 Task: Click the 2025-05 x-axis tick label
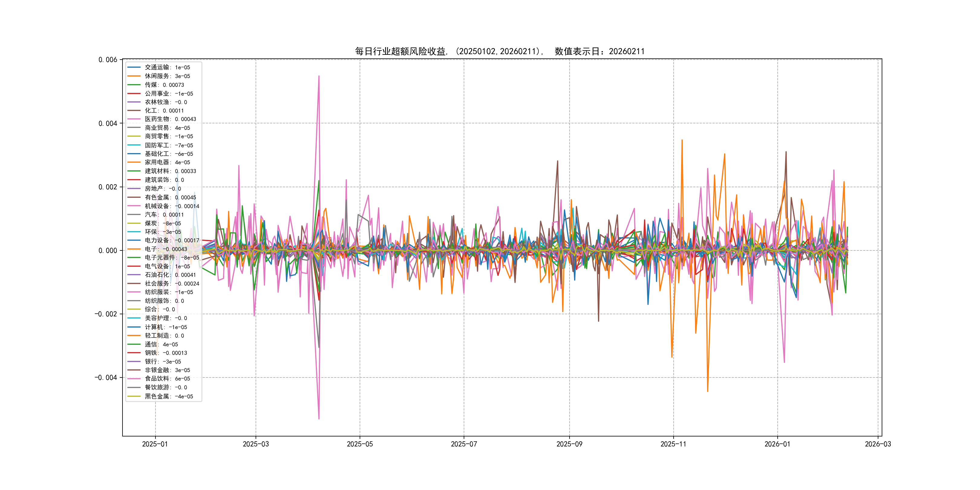(x=360, y=444)
